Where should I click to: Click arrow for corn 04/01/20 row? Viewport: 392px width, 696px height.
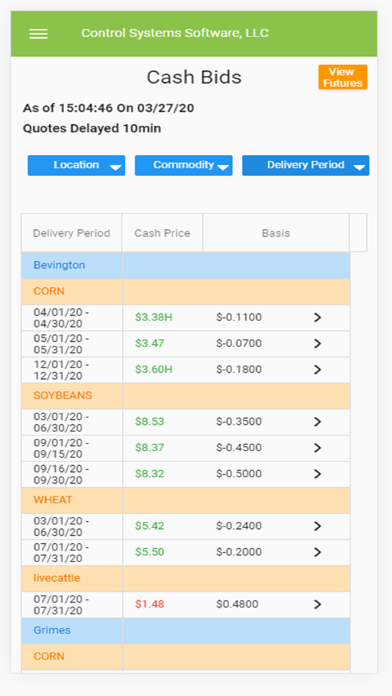tap(317, 317)
